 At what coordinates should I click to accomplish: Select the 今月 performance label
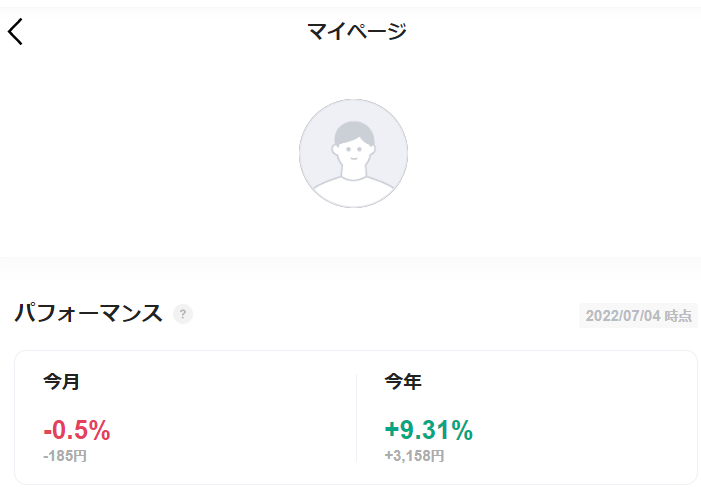click(x=61, y=381)
